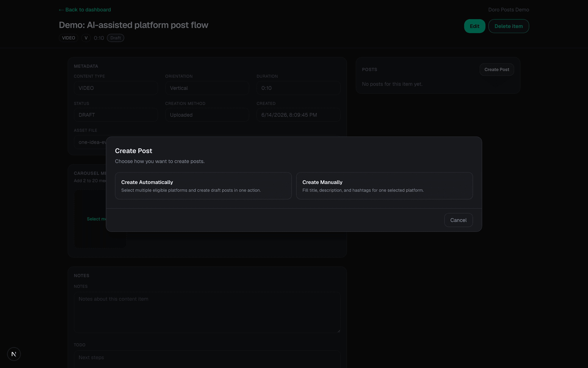The image size is (588, 368).
Task: Click the VIDEO badge under title
Action: pyautogui.click(x=69, y=38)
